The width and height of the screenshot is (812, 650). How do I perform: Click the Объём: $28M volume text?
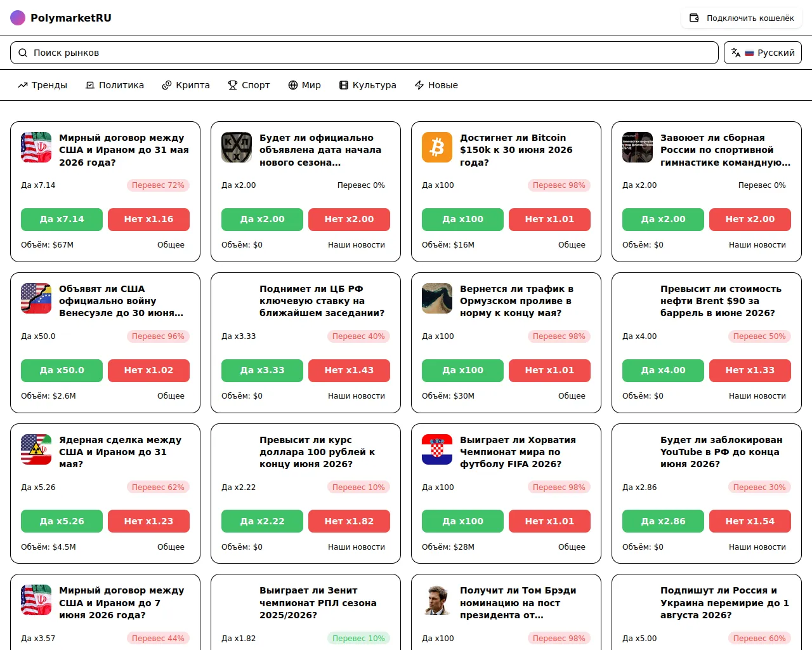448,547
